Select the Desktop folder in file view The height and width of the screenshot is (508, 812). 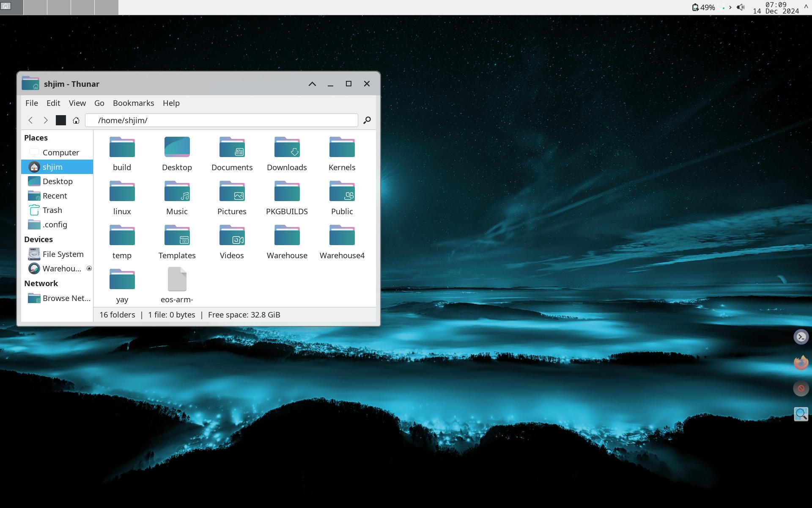[x=177, y=154]
